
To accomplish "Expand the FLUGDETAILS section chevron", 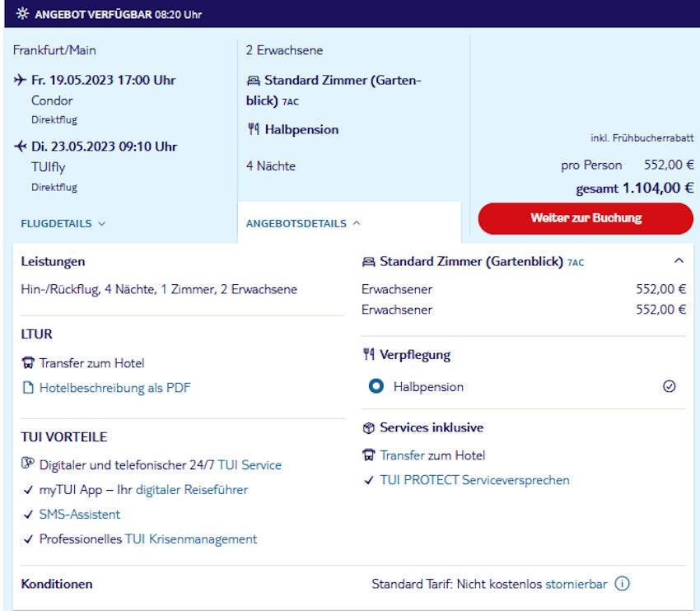I will coord(102,223).
